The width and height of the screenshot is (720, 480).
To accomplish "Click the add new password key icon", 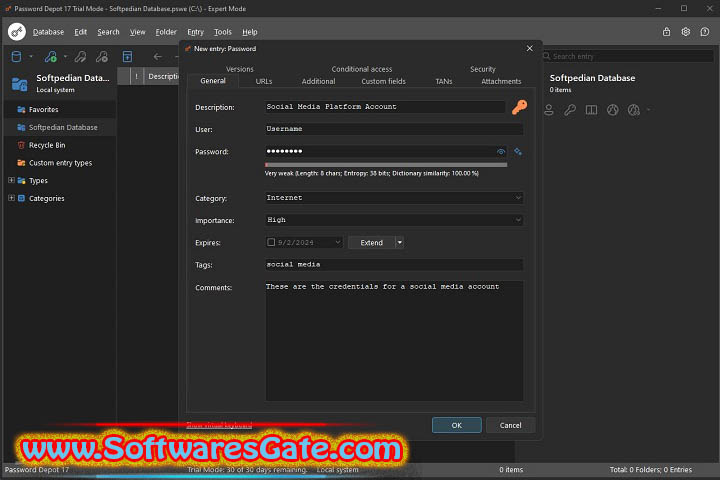I will coord(51,56).
